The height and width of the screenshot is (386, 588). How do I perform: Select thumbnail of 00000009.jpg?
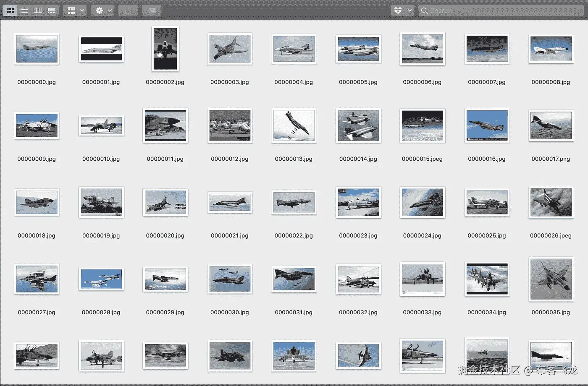[37, 125]
